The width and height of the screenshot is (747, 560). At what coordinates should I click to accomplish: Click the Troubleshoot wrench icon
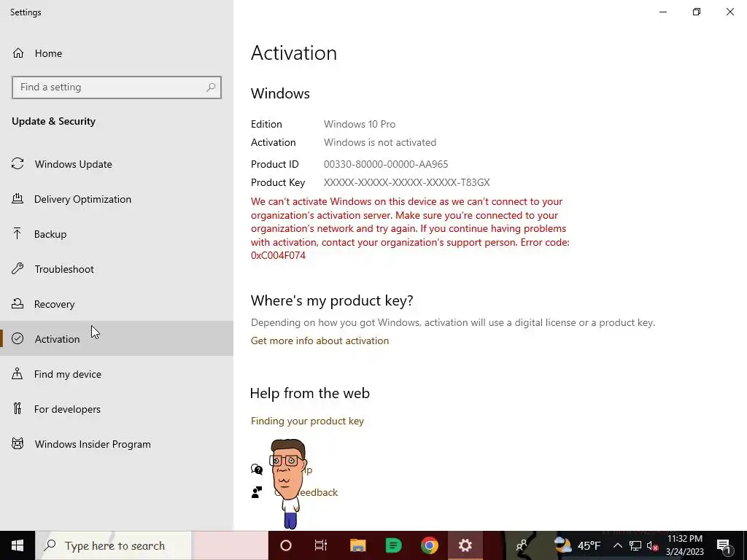(18, 269)
